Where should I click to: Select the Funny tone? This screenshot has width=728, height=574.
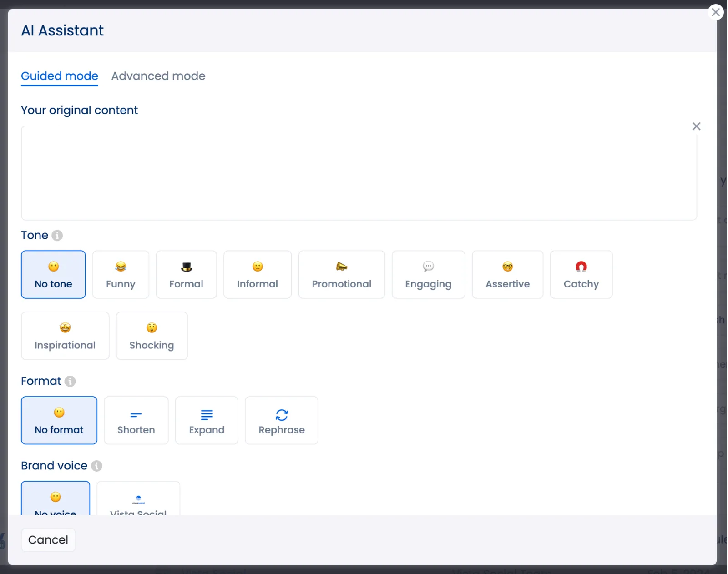tap(121, 274)
